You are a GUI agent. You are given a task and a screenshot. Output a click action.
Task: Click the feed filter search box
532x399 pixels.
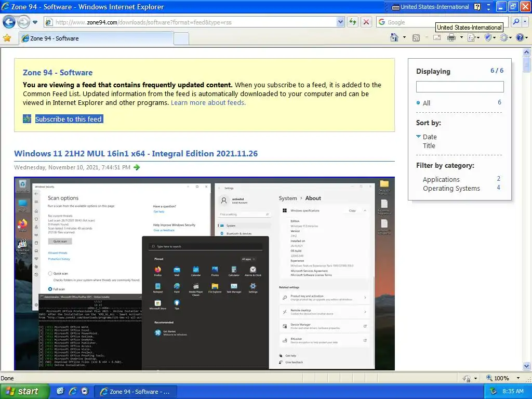click(460, 87)
